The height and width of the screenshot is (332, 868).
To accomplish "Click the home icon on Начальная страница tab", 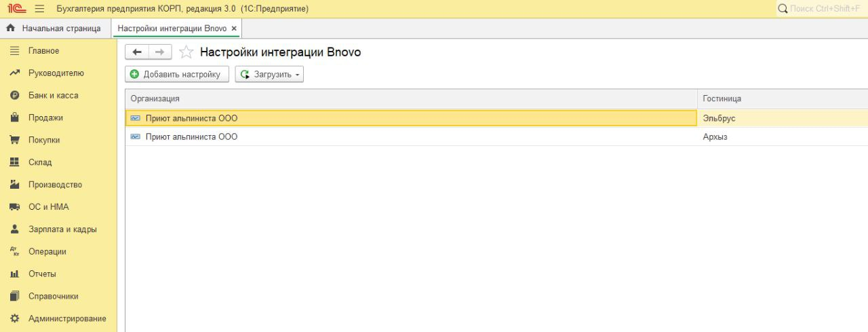I will [x=11, y=29].
